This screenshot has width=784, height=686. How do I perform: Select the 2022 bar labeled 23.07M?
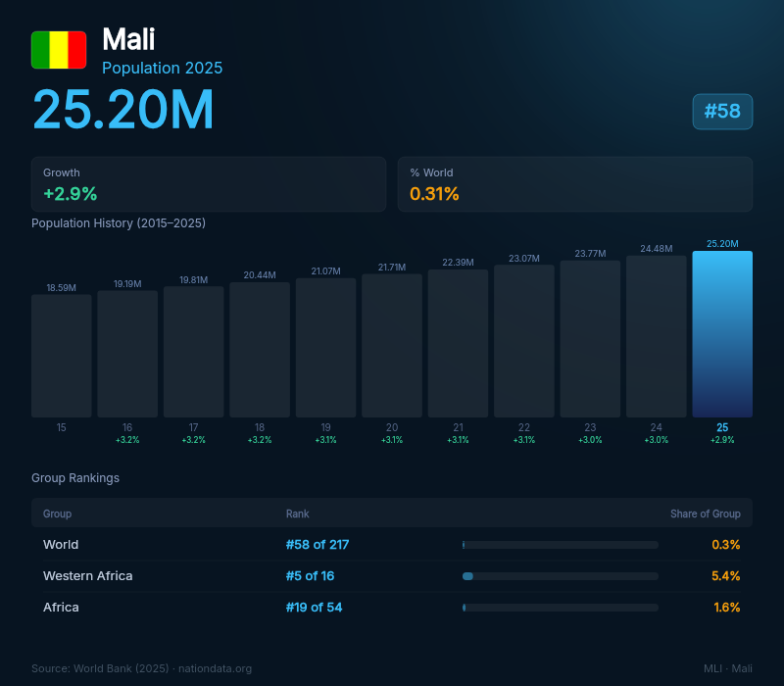[524, 341]
